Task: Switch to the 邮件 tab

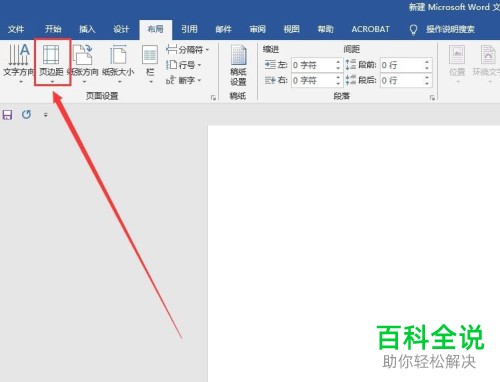Action: (223, 29)
